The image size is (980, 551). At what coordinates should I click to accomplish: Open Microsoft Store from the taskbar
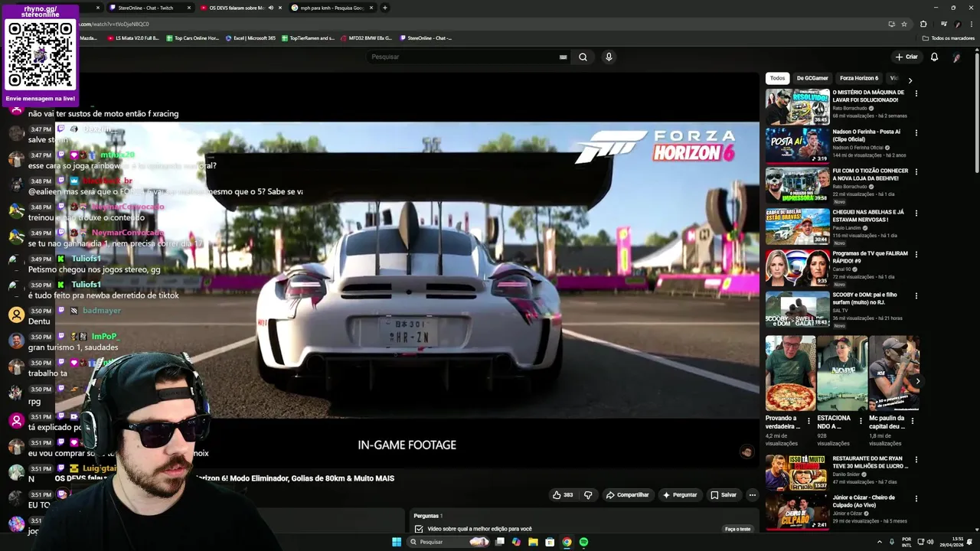[550, 542]
